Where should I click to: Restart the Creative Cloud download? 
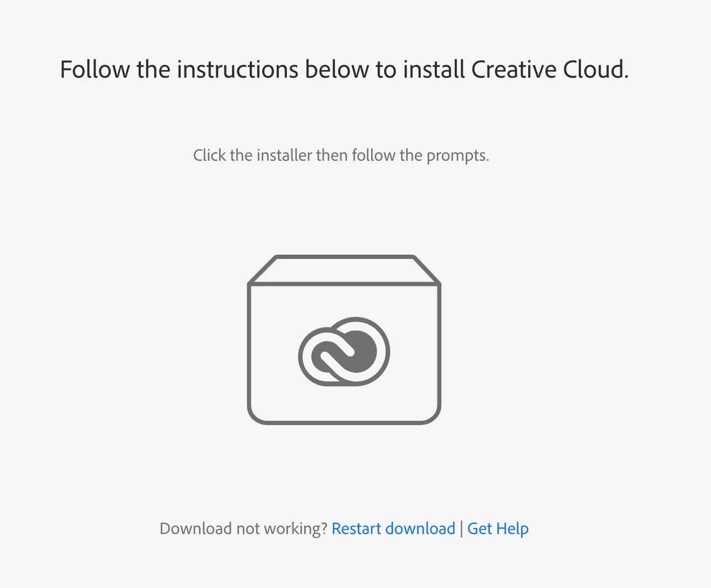[x=393, y=528]
